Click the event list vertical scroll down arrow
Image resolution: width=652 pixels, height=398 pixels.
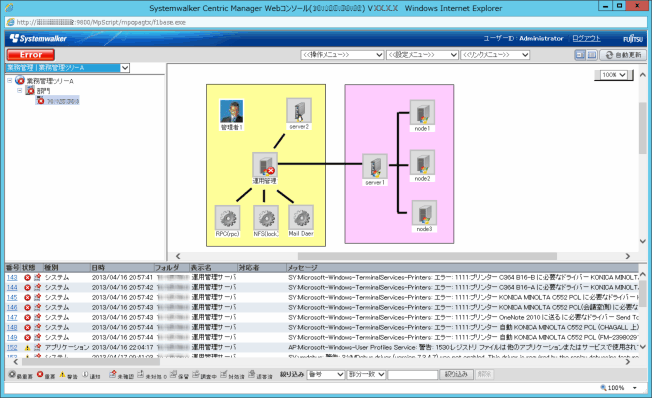point(642,347)
